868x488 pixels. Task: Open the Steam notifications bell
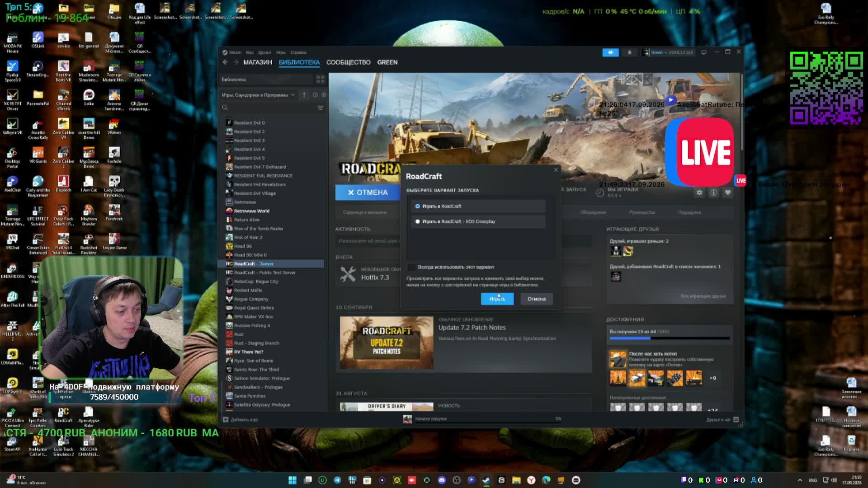[x=629, y=52]
